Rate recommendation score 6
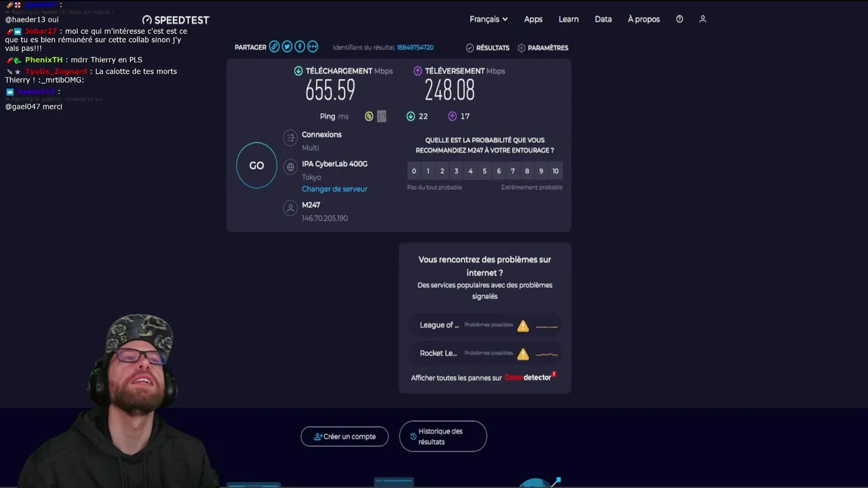 click(498, 171)
